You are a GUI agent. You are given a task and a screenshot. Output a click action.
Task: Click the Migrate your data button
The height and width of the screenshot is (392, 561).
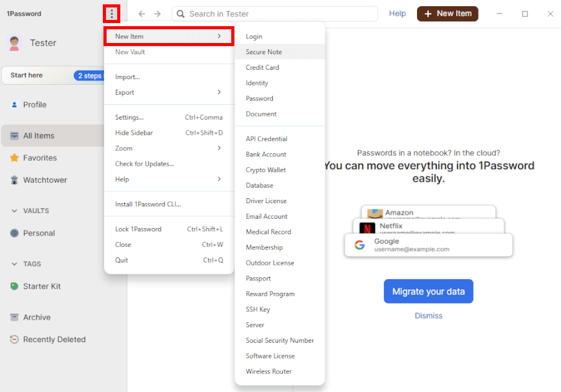428,291
